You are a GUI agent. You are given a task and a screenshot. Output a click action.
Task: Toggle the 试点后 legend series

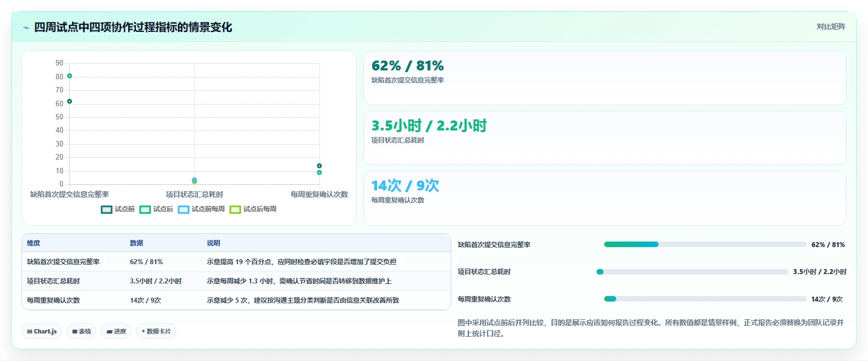pyautogui.click(x=156, y=209)
